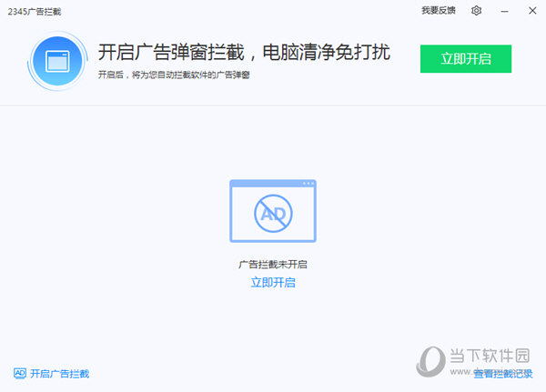Close the 2345广告拦截 window
546x392 pixels.
pos(532,11)
